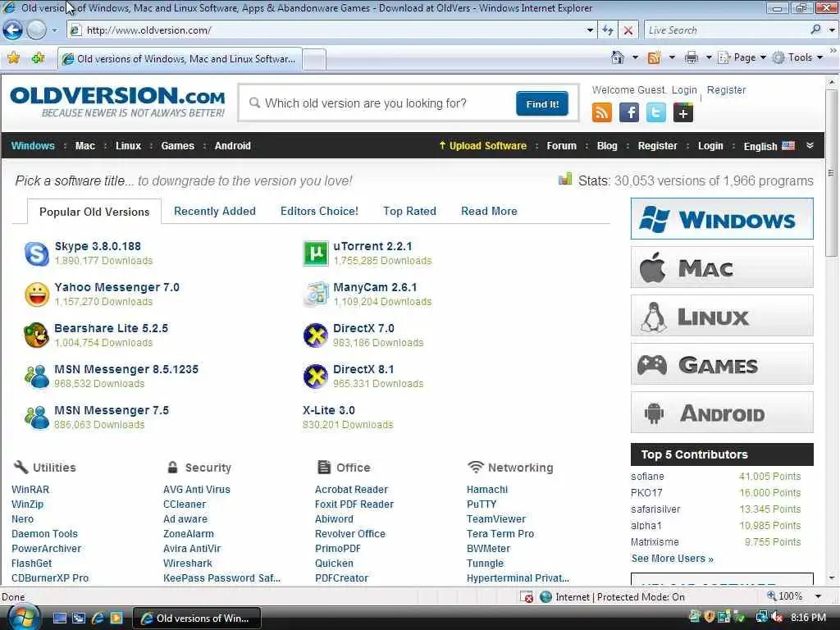Open the WinRAR link under Utilities
The image size is (840, 630).
click(x=30, y=489)
